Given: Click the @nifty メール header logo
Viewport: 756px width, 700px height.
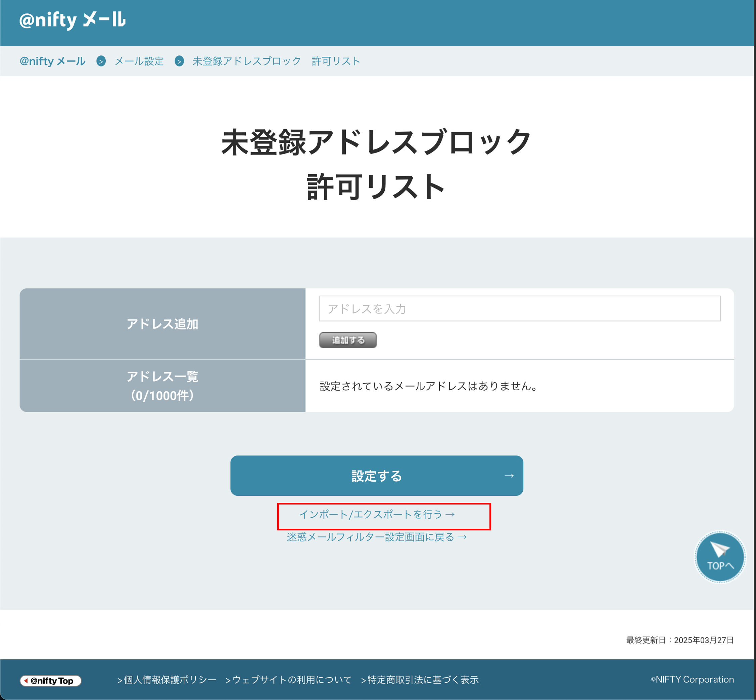Looking at the screenshot, I should pyautogui.click(x=72, y=20).
